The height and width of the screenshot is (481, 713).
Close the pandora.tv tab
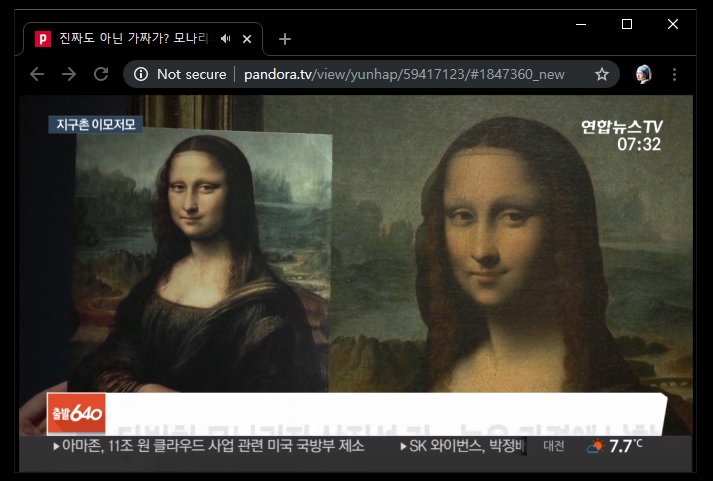[247, 39]
